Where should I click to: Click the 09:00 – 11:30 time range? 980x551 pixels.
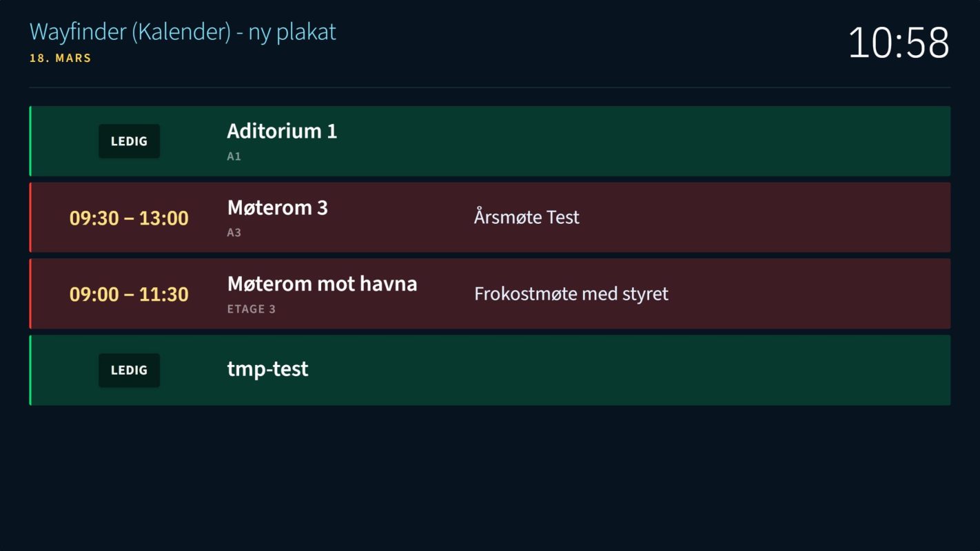pyautogui.click(x=129, y=295)
